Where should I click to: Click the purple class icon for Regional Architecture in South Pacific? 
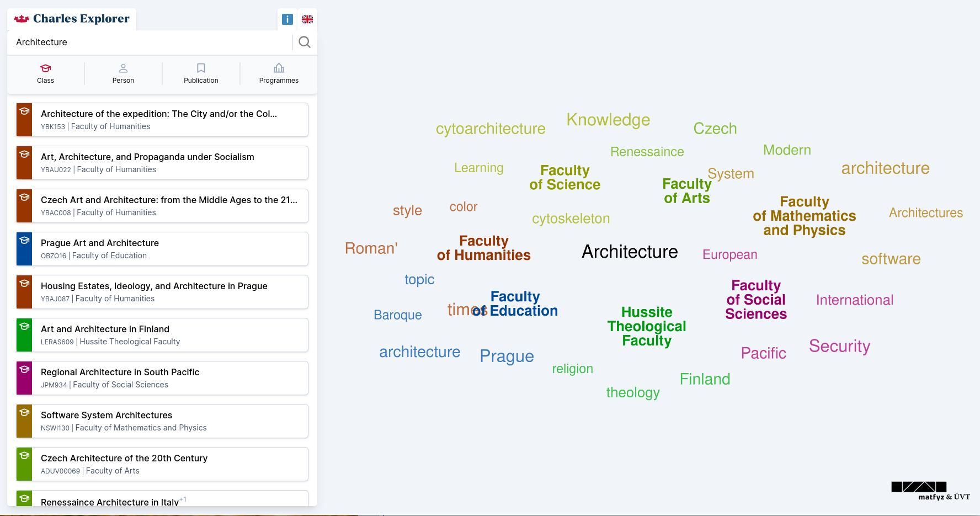coord(24,370)
